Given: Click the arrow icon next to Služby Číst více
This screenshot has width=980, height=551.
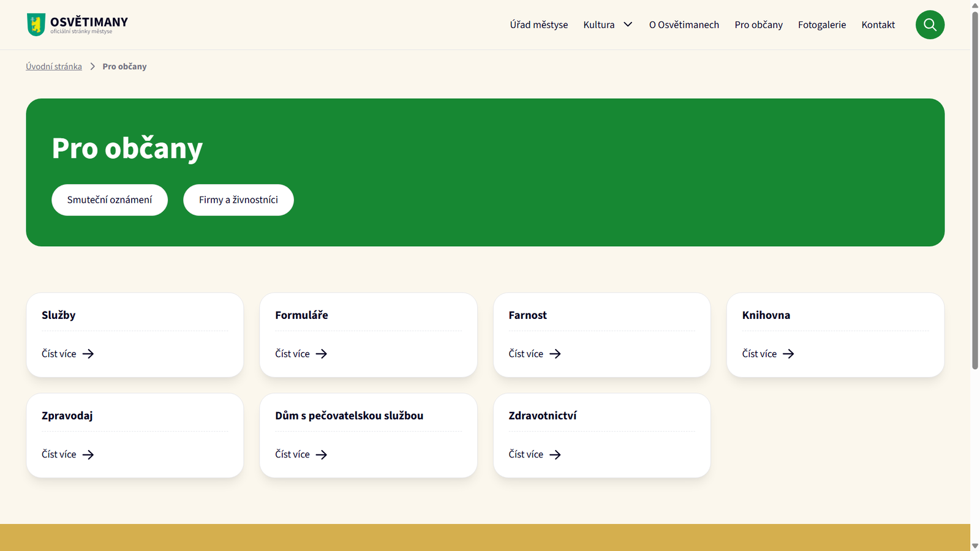Looking at the screenshot, I should coord(88,354).
